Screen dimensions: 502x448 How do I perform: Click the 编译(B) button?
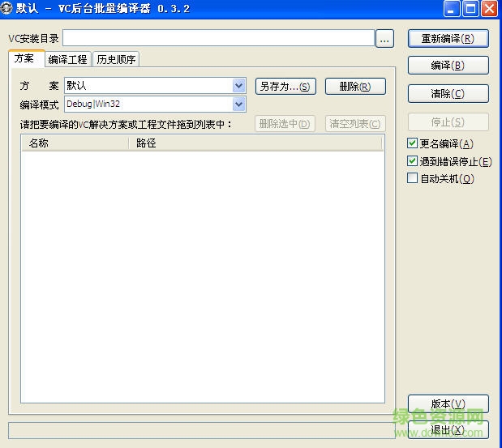448,66
